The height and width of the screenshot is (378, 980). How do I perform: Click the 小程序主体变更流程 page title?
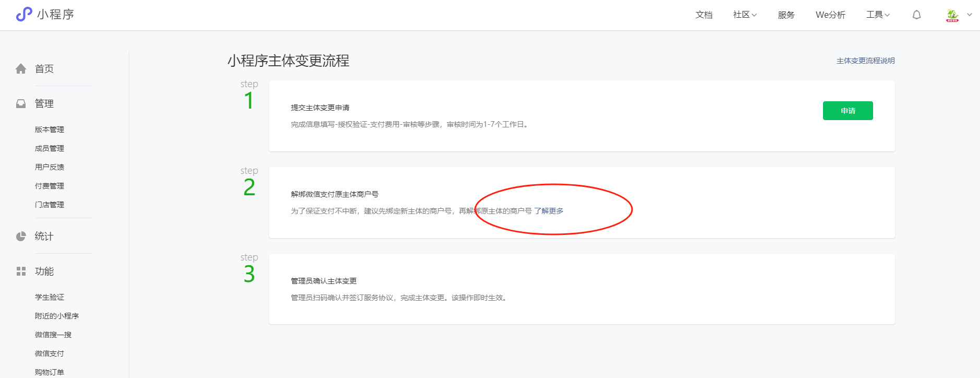pos(288,61)
